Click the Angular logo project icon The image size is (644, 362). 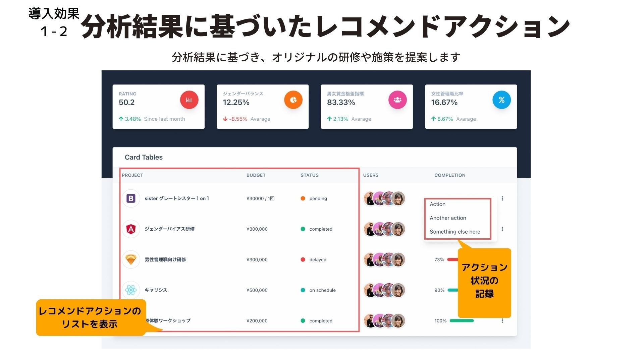[131, 229]
